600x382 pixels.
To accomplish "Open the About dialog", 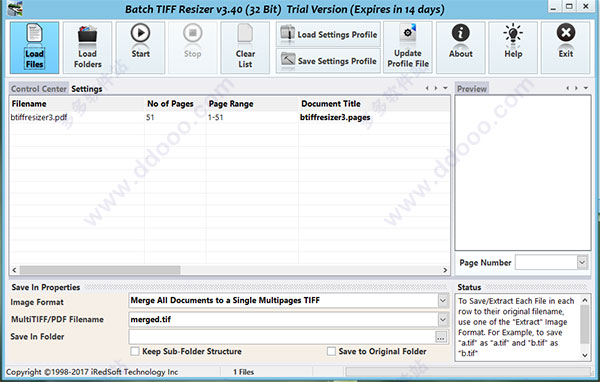I will [x=461, y=47].
